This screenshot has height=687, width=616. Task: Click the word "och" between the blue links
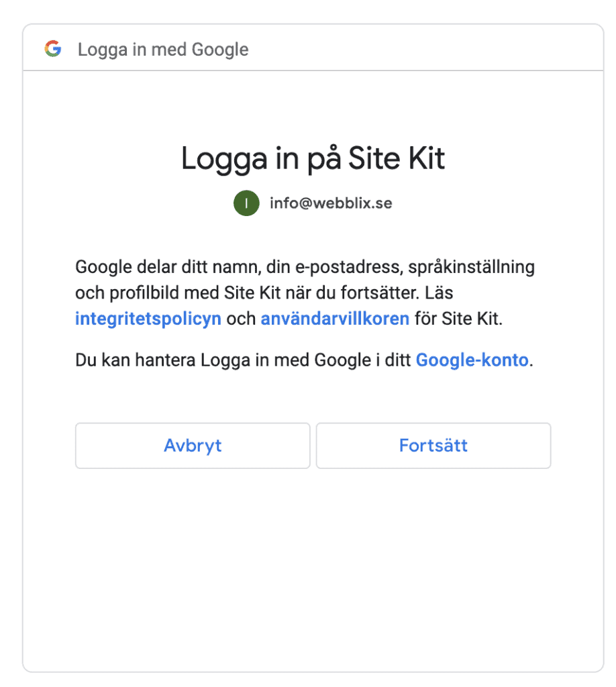pyautogui.click(x=241, y=319)
